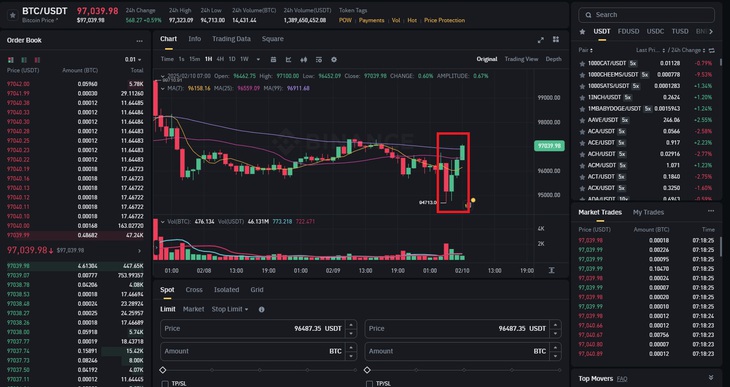Select the Isolated margin tab
The width and height of the screenshot is (730, 387).
click(x=226, y=290)
